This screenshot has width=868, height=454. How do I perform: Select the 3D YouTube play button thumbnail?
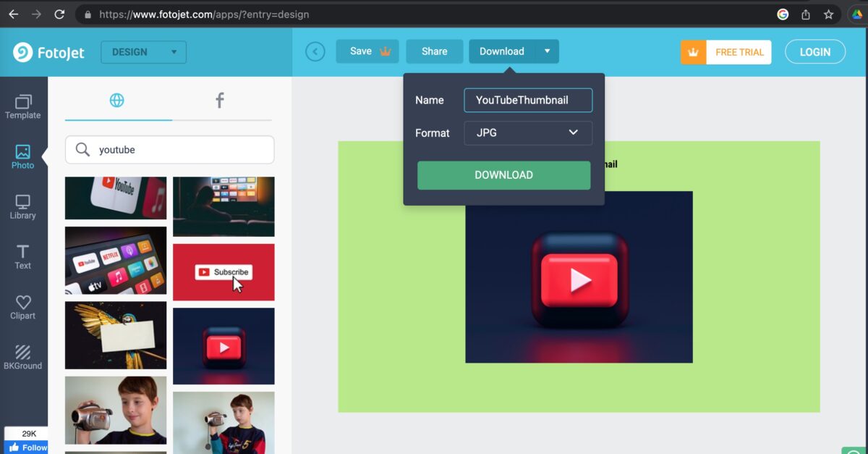click(x=224, y=346)
